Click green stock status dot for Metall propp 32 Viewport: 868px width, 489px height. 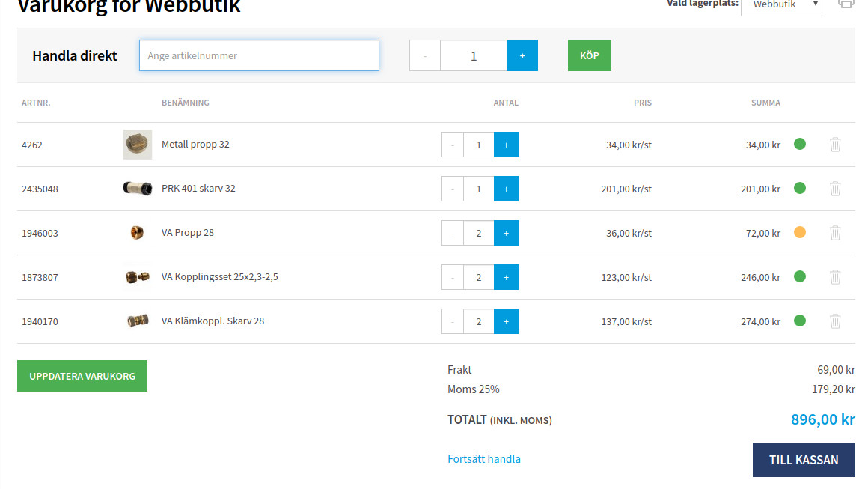799,144
